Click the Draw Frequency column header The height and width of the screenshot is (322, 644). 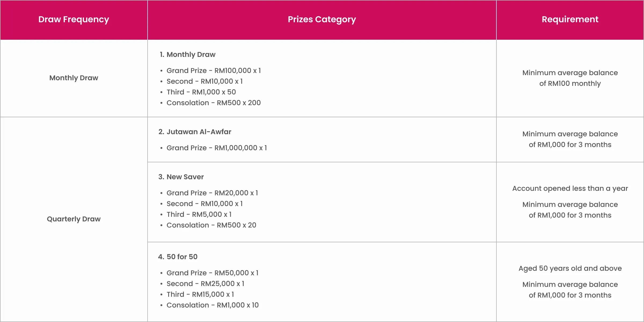[74, 20]
